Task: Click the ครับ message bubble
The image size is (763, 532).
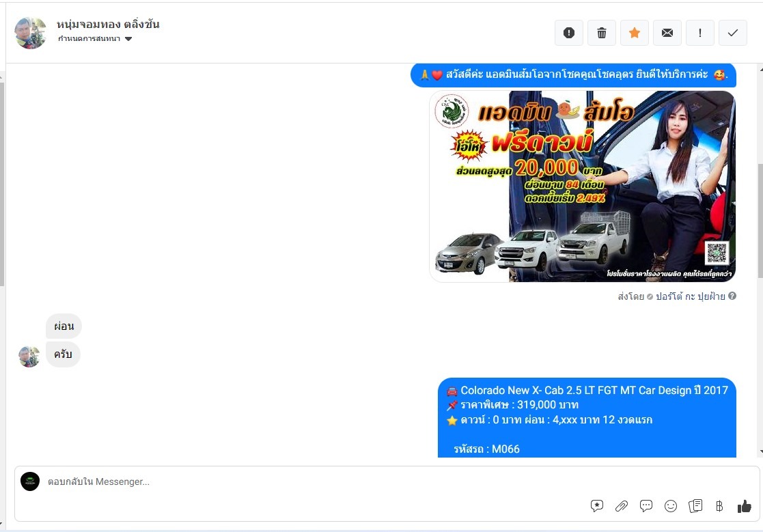Action: [64, 354]
